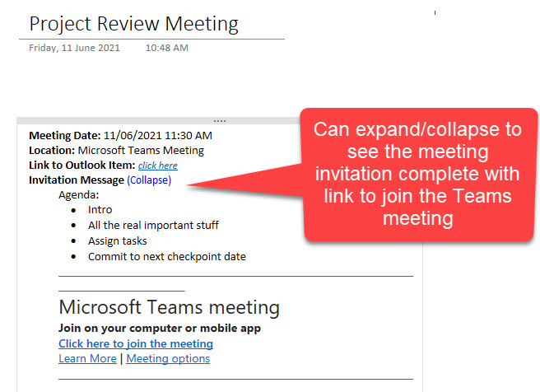Click the Location: Microsoft Teams Meeting line
The height and width of the screenshot is (392, 540).
(116, 151)
